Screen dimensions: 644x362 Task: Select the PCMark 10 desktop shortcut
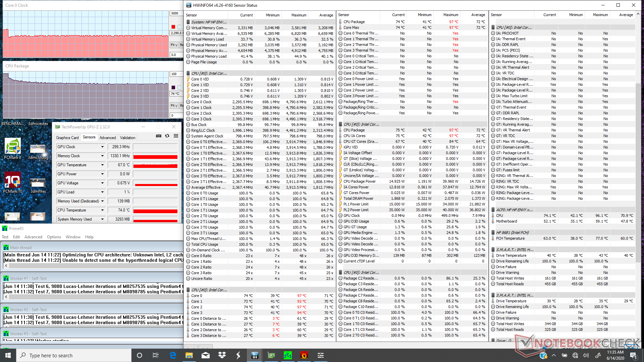13,183
